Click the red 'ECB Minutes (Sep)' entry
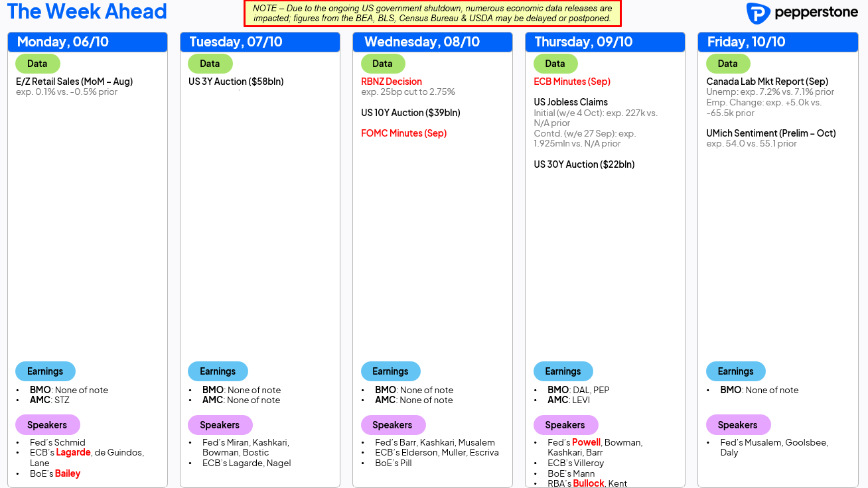The height and width of the screenshot is (488, 868). [572, 82]
